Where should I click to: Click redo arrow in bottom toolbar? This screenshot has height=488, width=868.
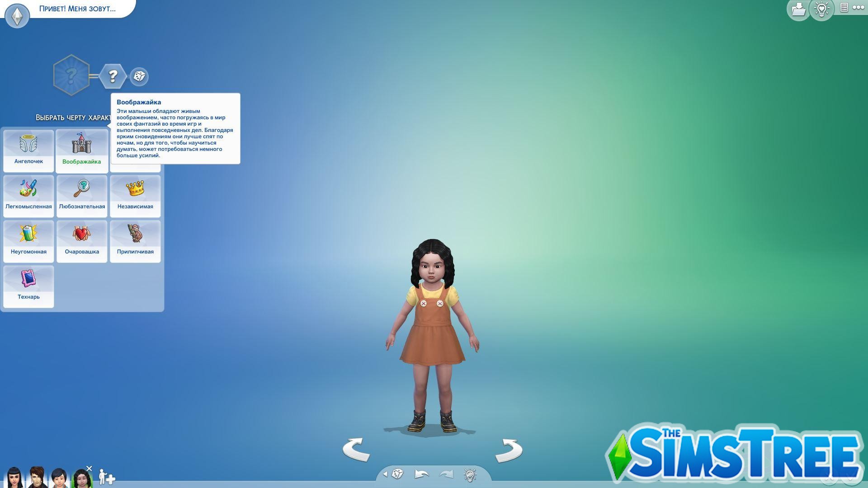(x=446, y=475)
